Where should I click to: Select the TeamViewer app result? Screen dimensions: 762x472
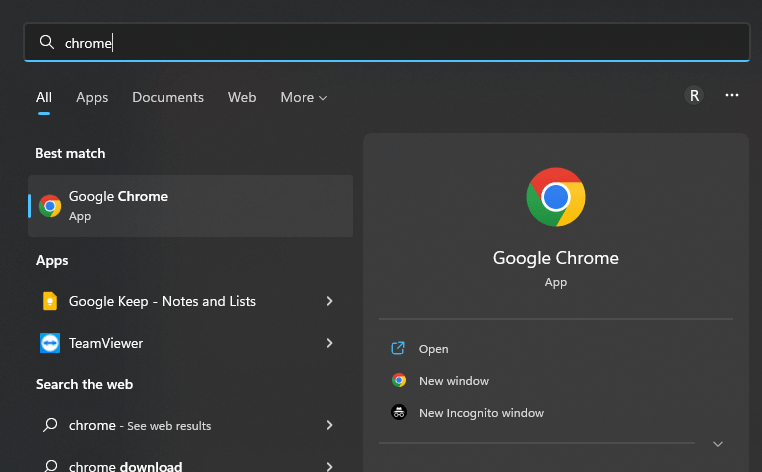(190, 343)
